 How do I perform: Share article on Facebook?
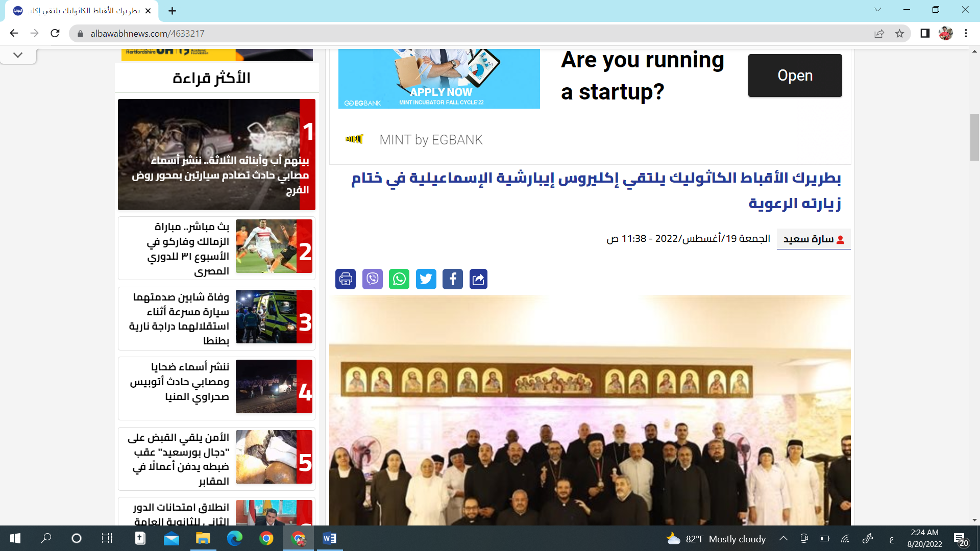tap(453, 279)
